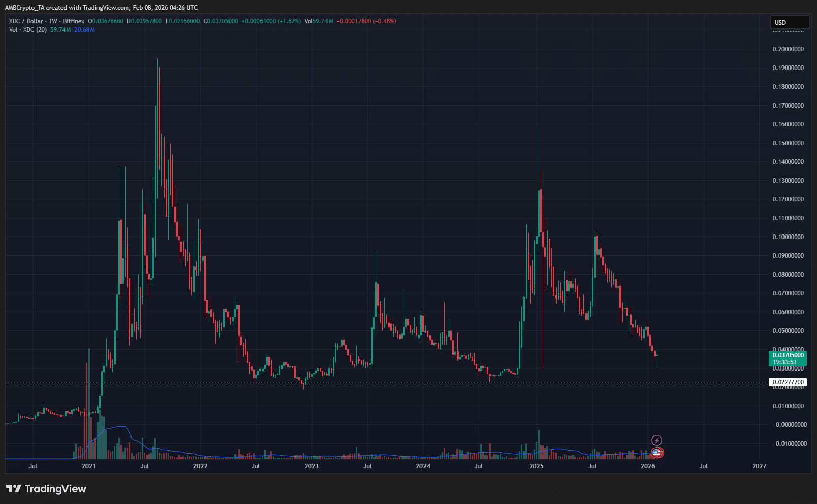Click the XDC / Dollar symbol title
The width and height of the screenshot is (817, 504).
pyautogui.click(x=26, y=21)
